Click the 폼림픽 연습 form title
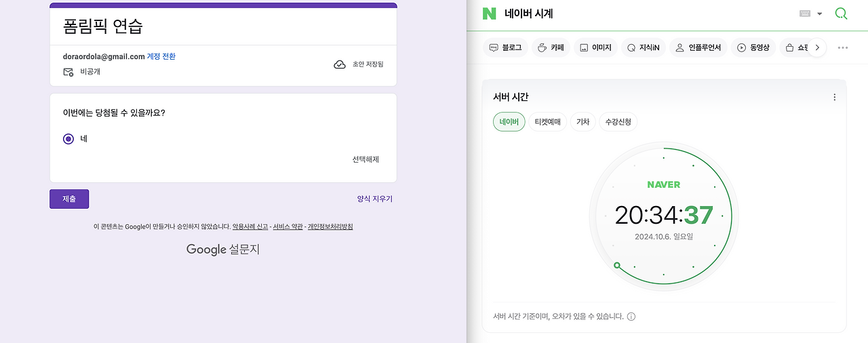Image resolution: width=868 pixels, height=343 pixels. (103, 26)
